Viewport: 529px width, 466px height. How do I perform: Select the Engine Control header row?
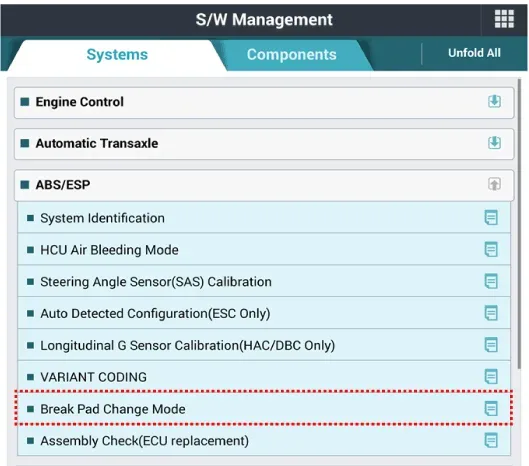pyautogui.click(x=264, y=103)
